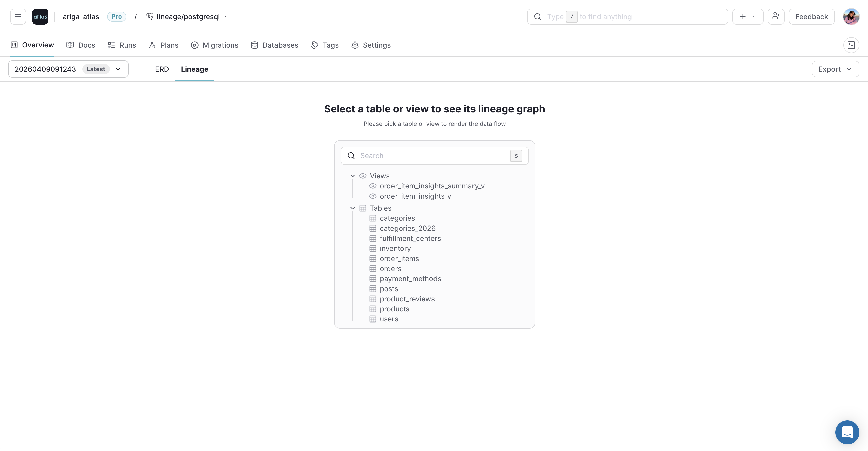Image resolution: width=868 pixels, height=451 pixels.
Task: Collapse the Tables tree section
Action: click(x=352, y=208)
